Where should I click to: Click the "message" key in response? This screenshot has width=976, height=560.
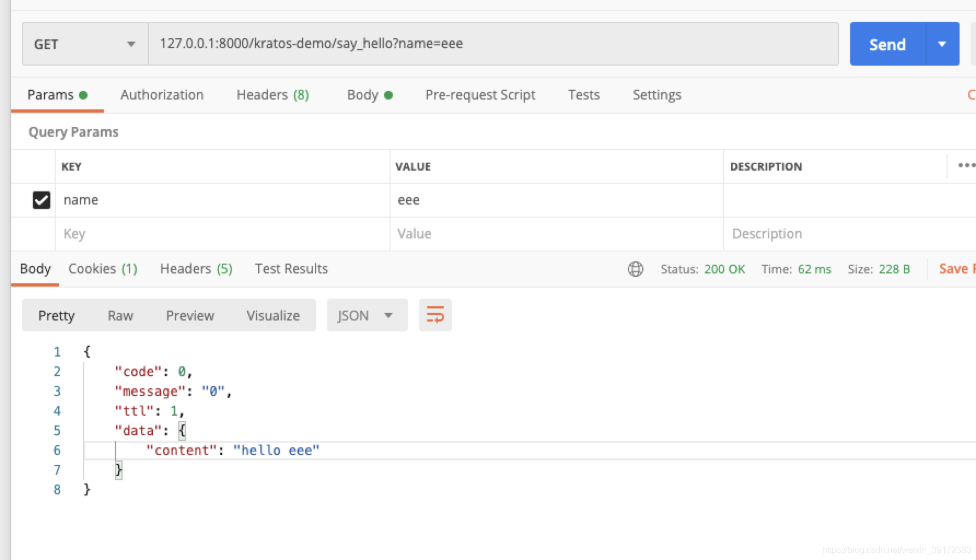[150, 392]
